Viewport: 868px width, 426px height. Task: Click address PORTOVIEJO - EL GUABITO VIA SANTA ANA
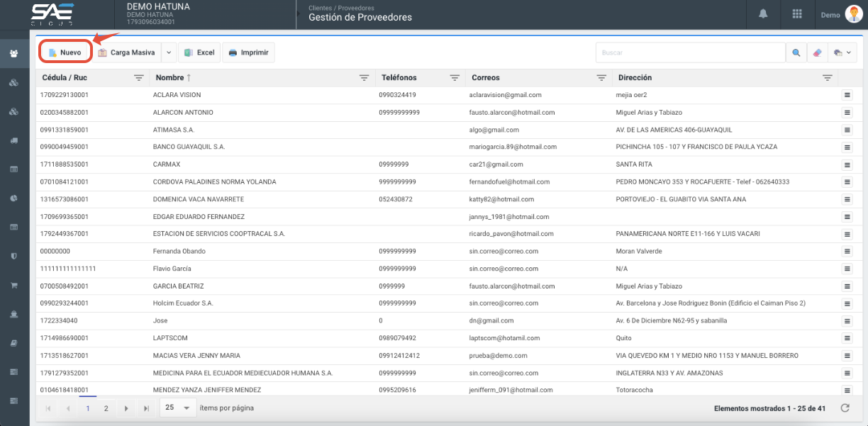point(681,199)
